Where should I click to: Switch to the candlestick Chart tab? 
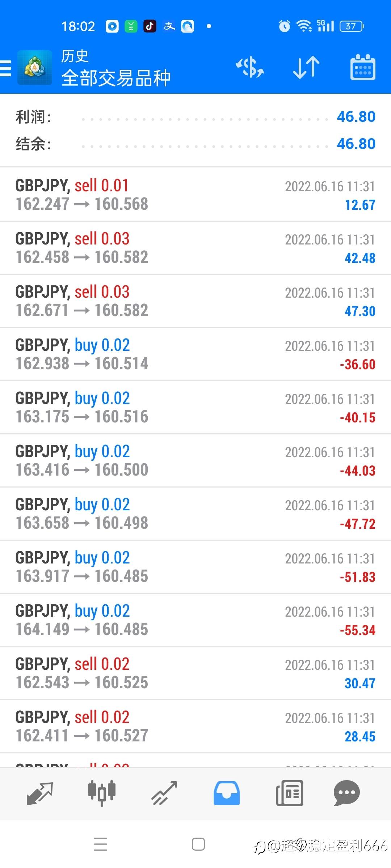[102, 793]
